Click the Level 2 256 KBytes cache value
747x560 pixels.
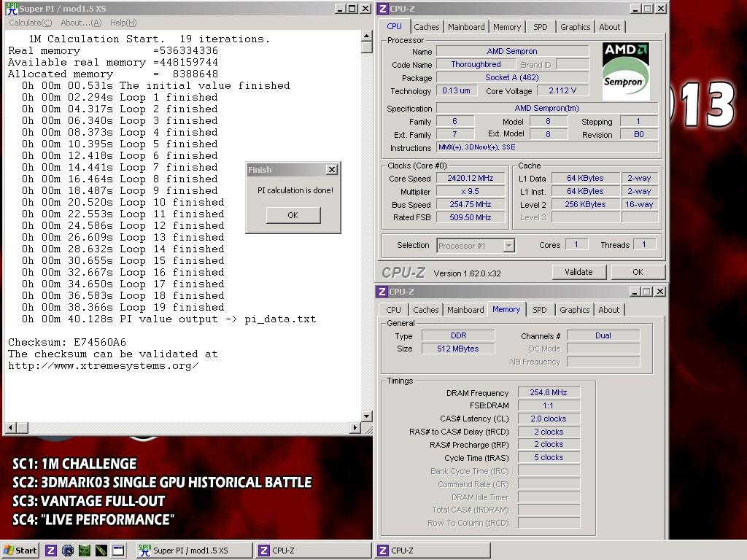click(585, 204)
